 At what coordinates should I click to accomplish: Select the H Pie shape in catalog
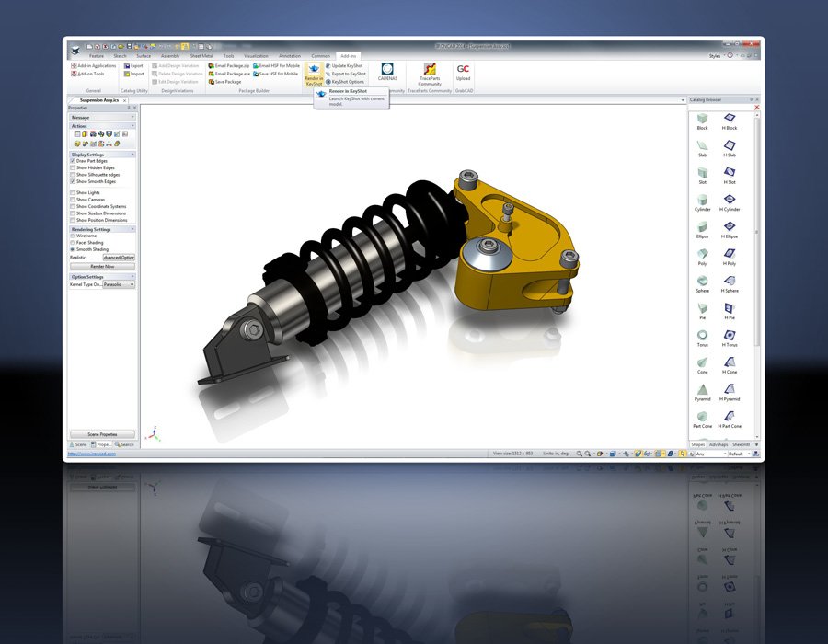point(730,312)
